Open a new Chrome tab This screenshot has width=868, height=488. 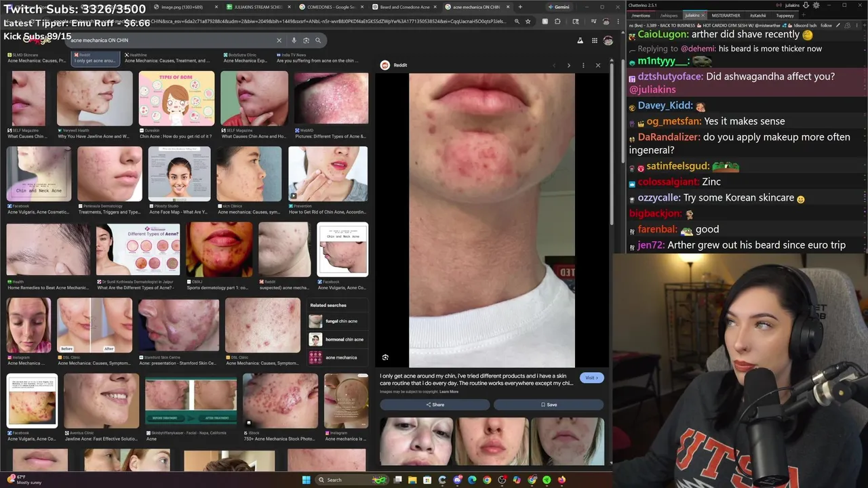520,7
